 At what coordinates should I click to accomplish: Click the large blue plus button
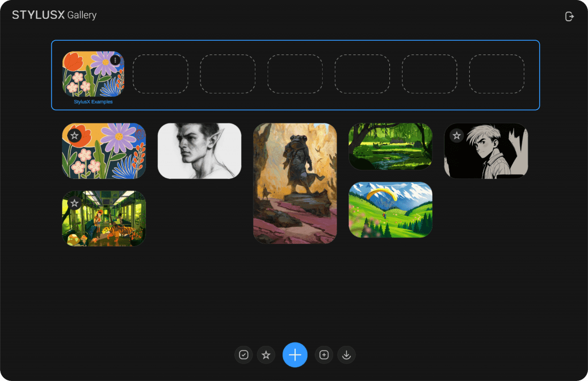[295, 355]
